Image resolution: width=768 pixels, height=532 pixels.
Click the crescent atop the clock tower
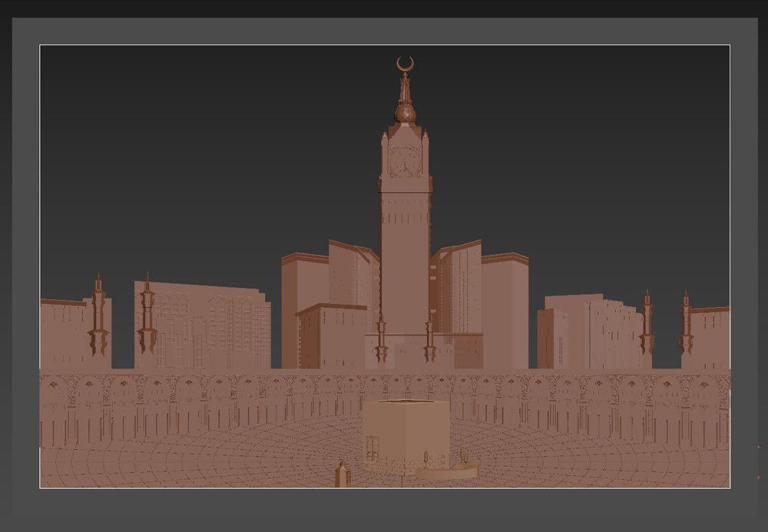pyautogui.click(x=405, y=64)
